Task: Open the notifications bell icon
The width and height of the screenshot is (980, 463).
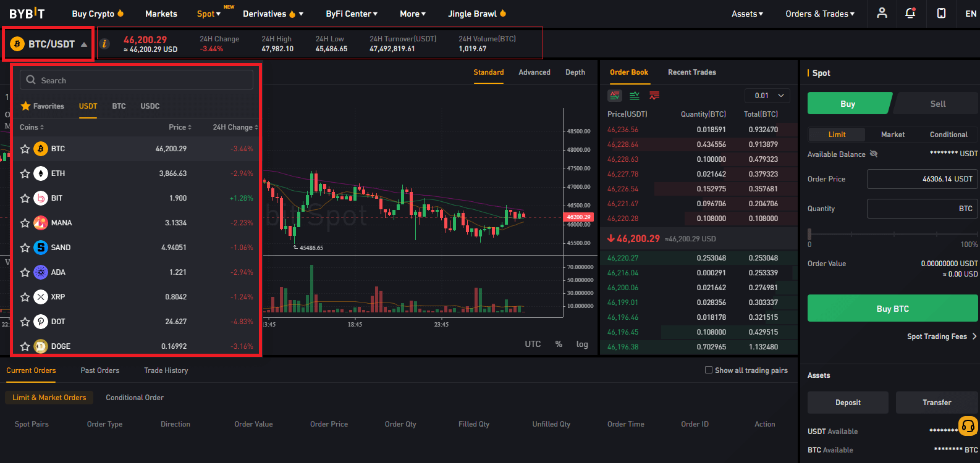Action: pos(910,13)
